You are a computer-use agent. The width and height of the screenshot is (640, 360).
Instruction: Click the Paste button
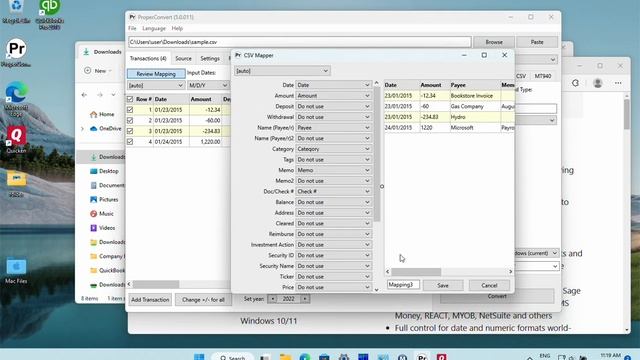point(537,42)
